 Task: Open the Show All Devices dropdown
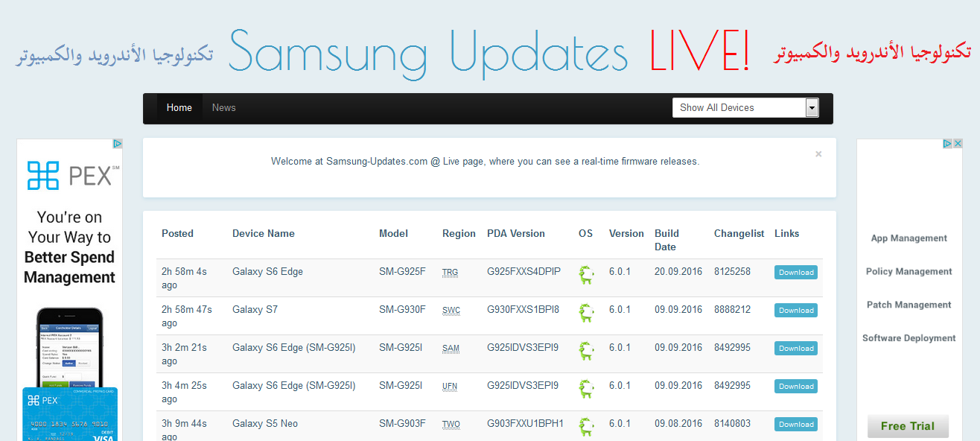click(745, 108)
